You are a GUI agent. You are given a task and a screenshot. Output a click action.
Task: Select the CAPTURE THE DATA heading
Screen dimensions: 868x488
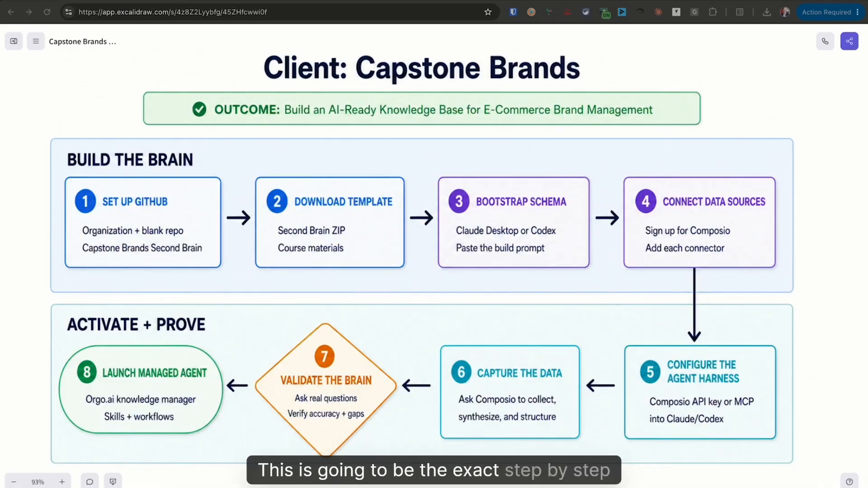pyautogui.click(x=519, y=373)
